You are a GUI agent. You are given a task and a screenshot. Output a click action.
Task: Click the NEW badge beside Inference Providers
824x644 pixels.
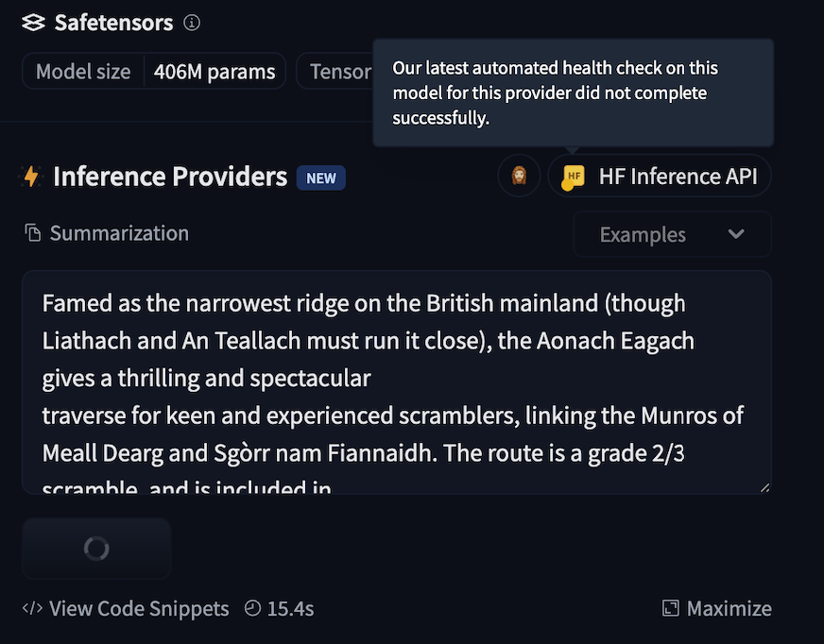click(321, 178)
